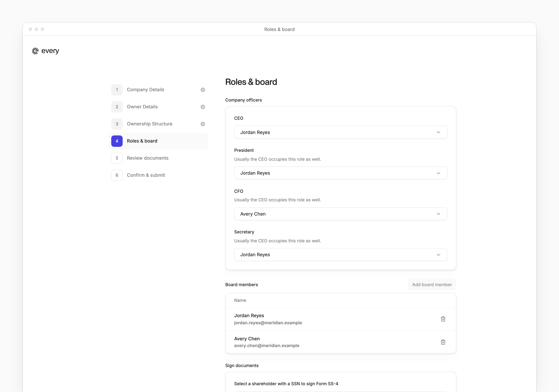Click the Roles & board page heading
Viewport: 559px width, 392px height.
click(x=251, y=82)
